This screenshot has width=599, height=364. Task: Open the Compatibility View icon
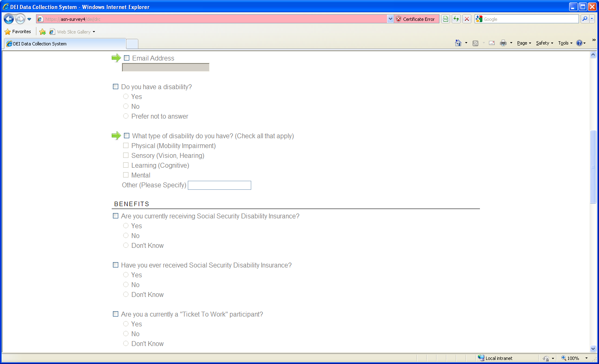click(x=446, y=19)
